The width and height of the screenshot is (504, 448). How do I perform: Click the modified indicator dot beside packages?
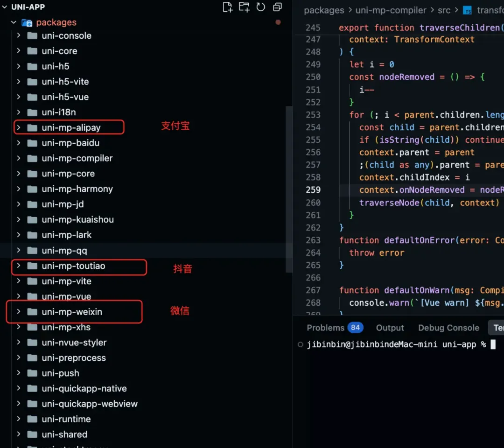[278, 22]
